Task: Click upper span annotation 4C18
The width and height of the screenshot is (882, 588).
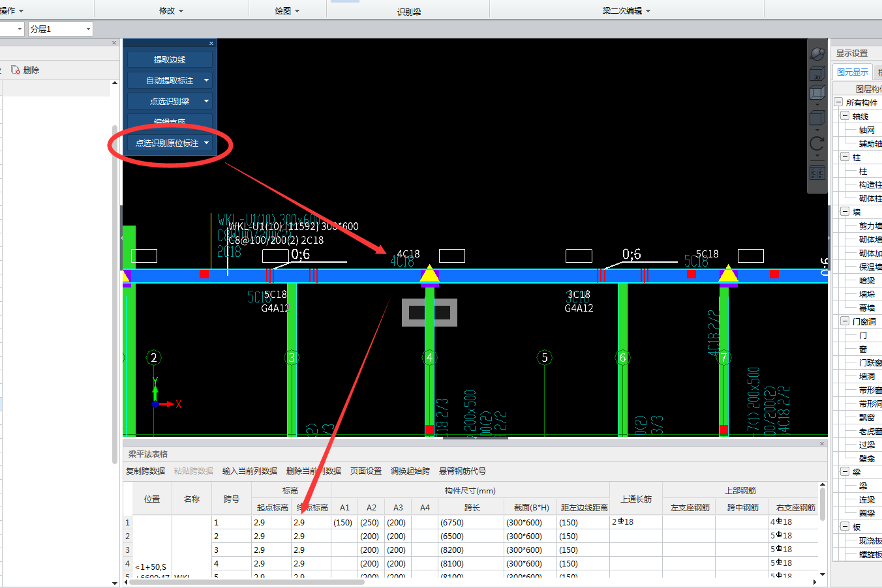Action: [x=408, y=254]
